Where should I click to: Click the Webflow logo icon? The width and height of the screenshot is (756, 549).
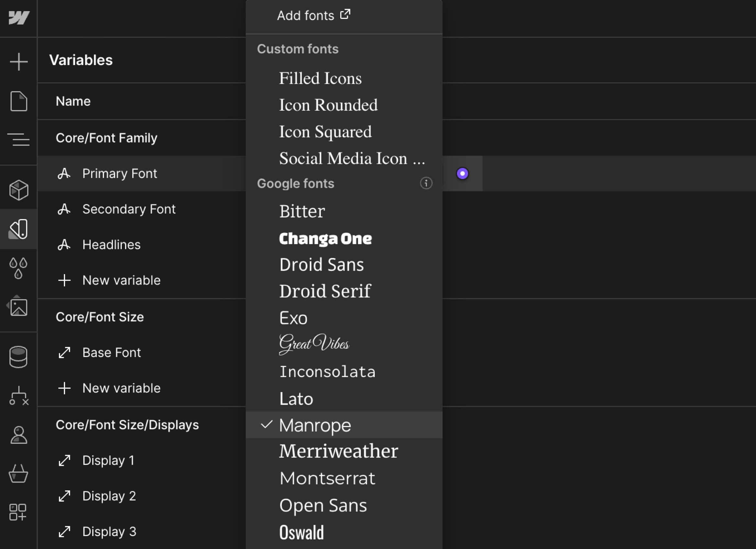(18, 17)
